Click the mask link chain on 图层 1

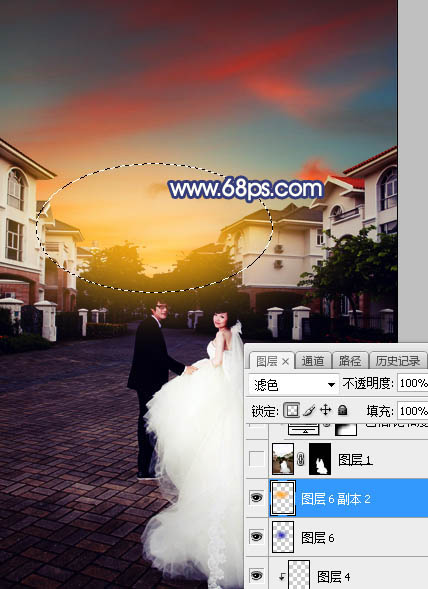click(301, 459)
